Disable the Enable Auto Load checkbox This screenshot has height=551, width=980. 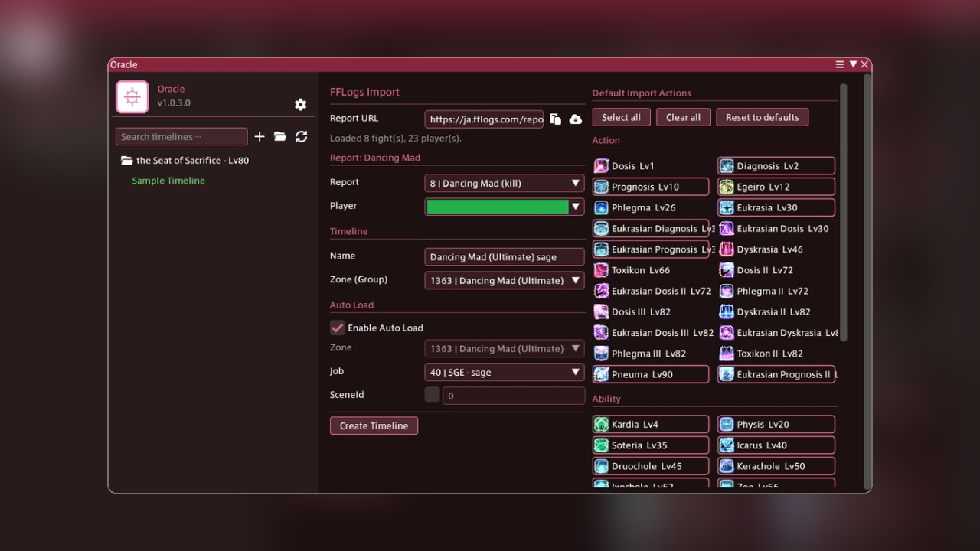click(x=337, y=328)
